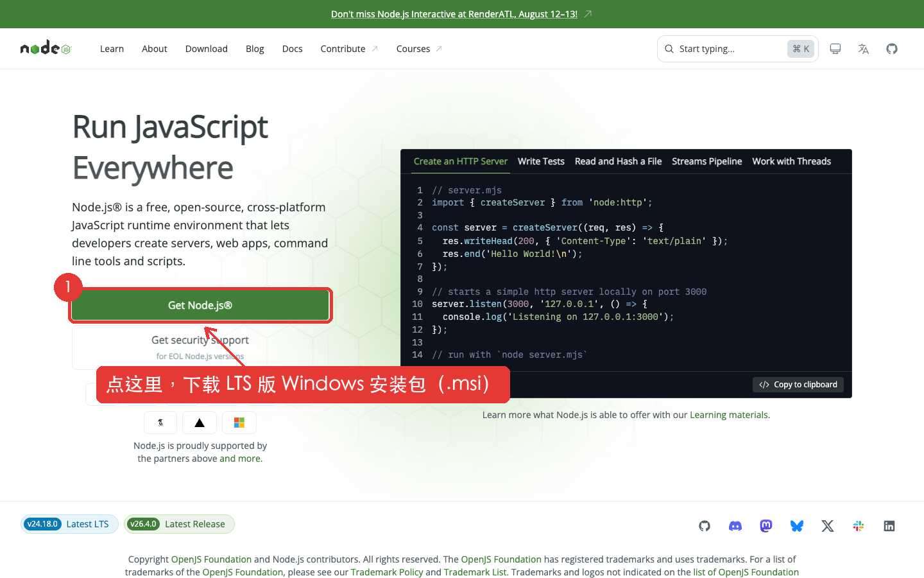Open the GitHub icon in the footer
The width and height of the screenshot is (924, 578).
[x=705, y=526]
